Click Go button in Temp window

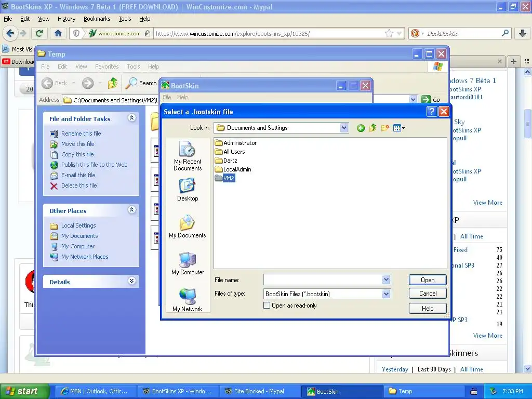coord(431,99)
